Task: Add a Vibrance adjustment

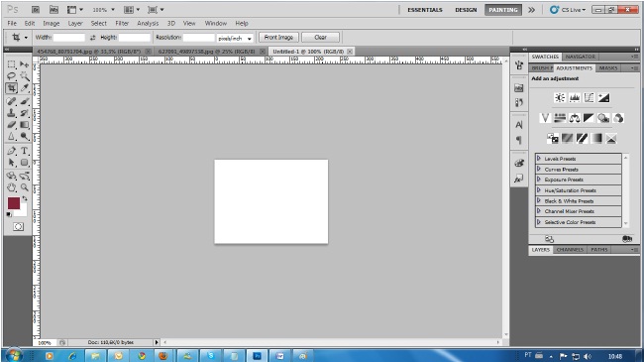Action: tap(545, 118)
